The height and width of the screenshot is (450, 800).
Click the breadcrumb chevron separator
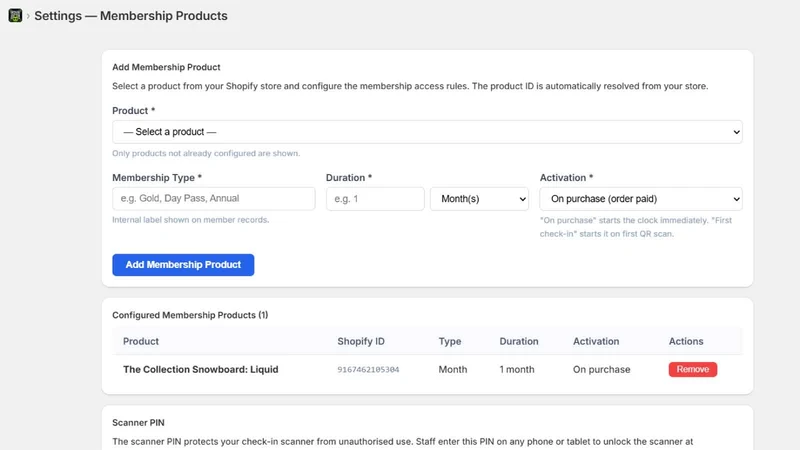point(28,16)
